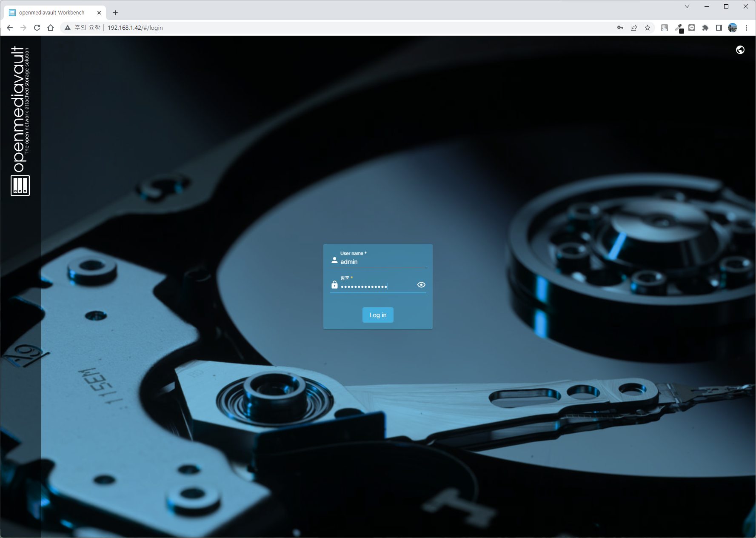
Task: Go forward using the browser forward arrow
Action: pyautogui.click(x=23, y=28)
